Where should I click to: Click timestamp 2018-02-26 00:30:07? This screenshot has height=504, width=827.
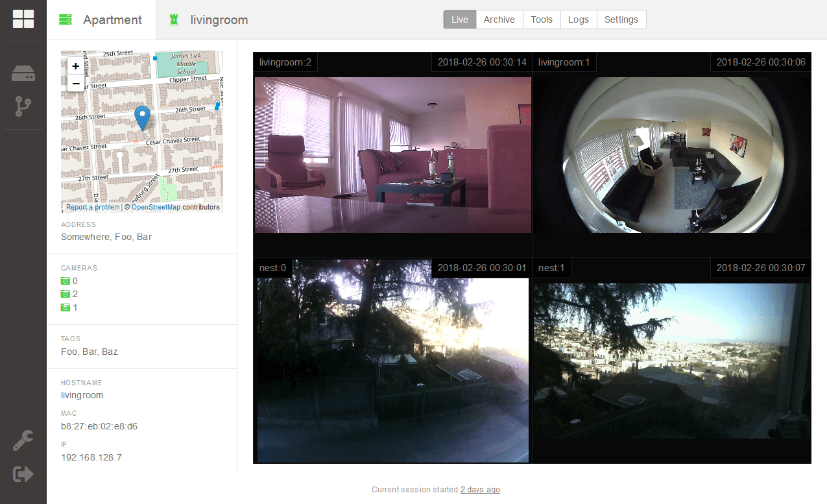761,268
